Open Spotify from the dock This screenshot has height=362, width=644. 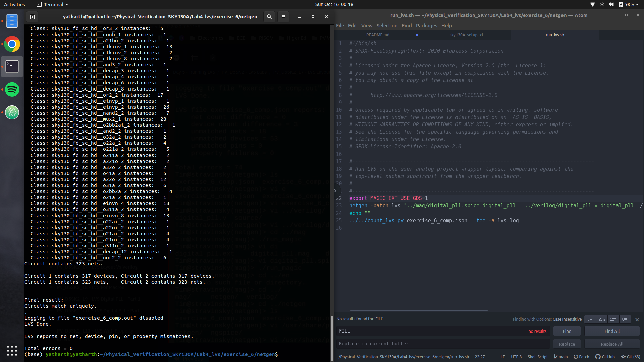click(12, 89)
